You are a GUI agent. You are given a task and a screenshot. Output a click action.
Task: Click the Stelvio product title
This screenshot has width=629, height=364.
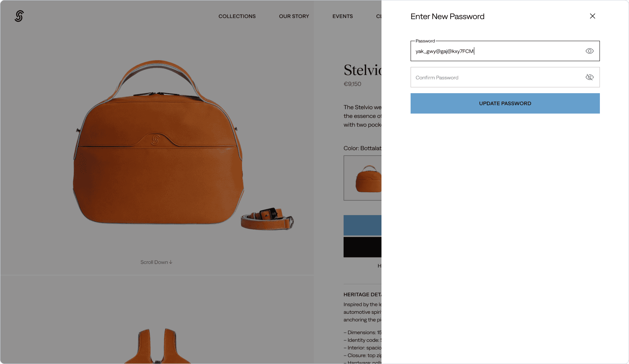click(x=363, y=70)
